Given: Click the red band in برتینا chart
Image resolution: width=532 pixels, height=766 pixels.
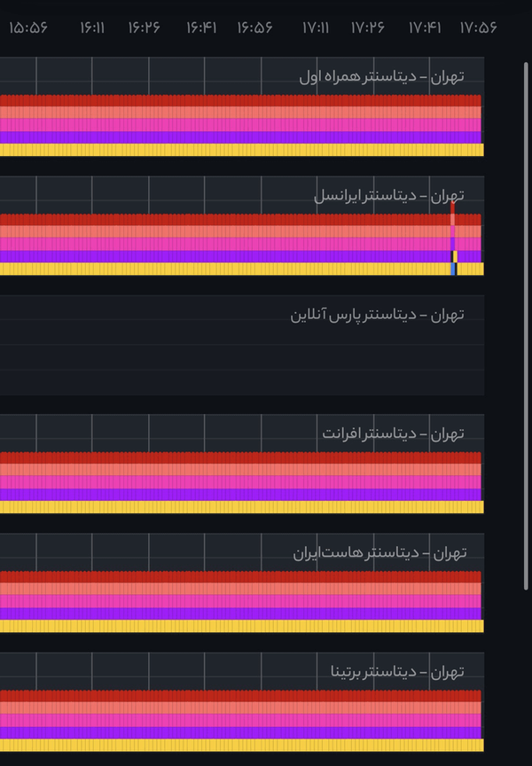Looking at the screenshot, I should point(240,696).
